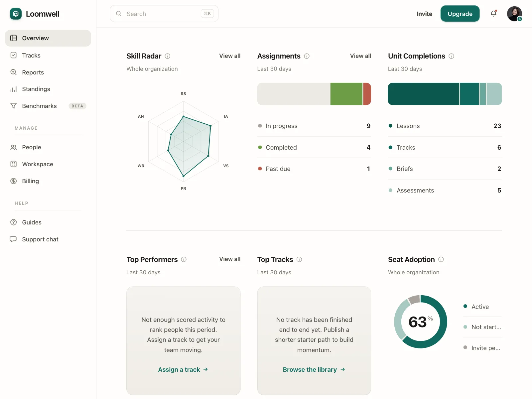Go to the Overview page
The width and height of the screenshot is (532, 399).
[48, 38]
